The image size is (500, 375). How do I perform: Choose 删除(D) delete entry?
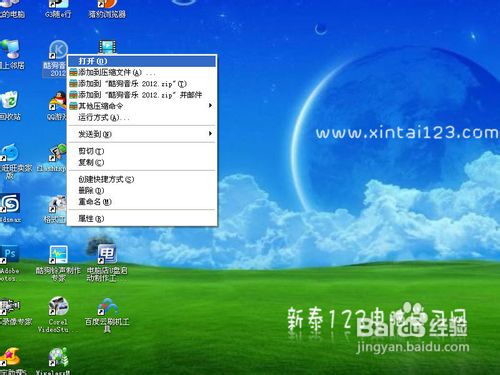click(x=142, y=191)
